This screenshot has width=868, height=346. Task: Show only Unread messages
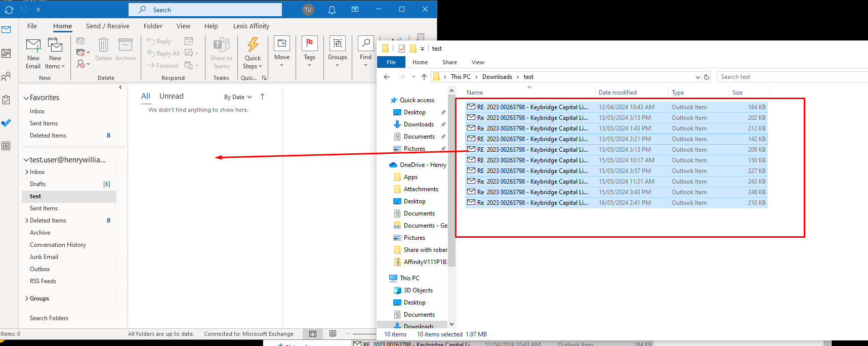[171, 96]
